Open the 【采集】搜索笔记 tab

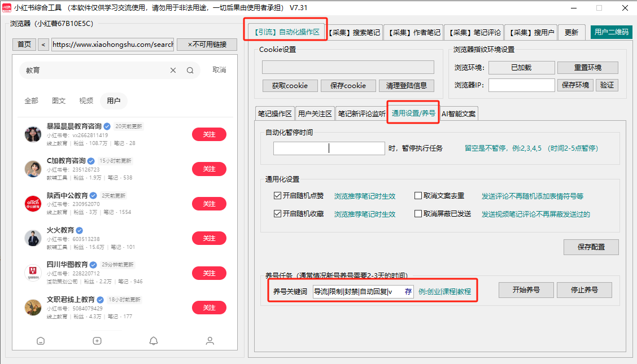tap(355, 33)
